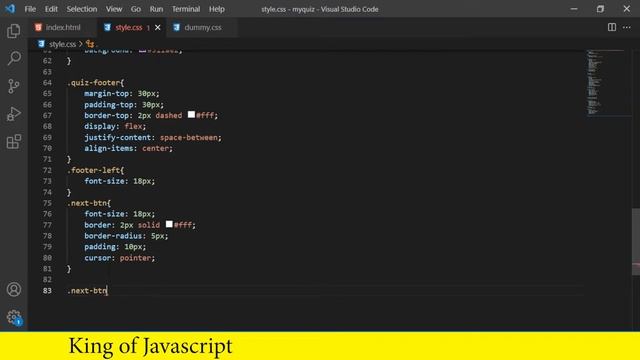Viewport: 640px width, 360px height.
Task: Click the vertical editor scrollbar thumb
Action: point(636,242)
